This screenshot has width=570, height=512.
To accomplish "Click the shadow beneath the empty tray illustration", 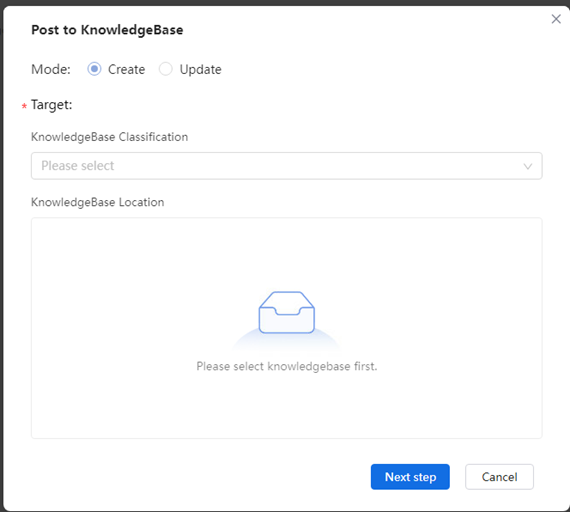I will tap(286, 342).
